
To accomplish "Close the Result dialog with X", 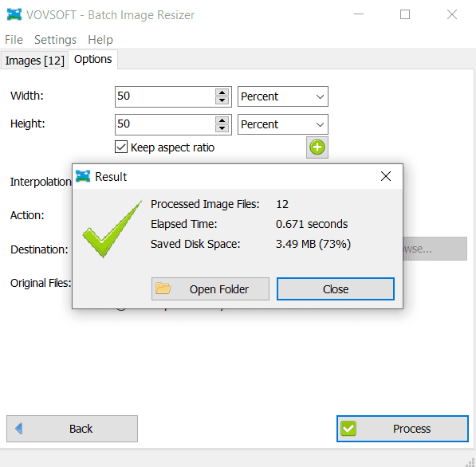I will pyautogui.click(x=386, y=176).
